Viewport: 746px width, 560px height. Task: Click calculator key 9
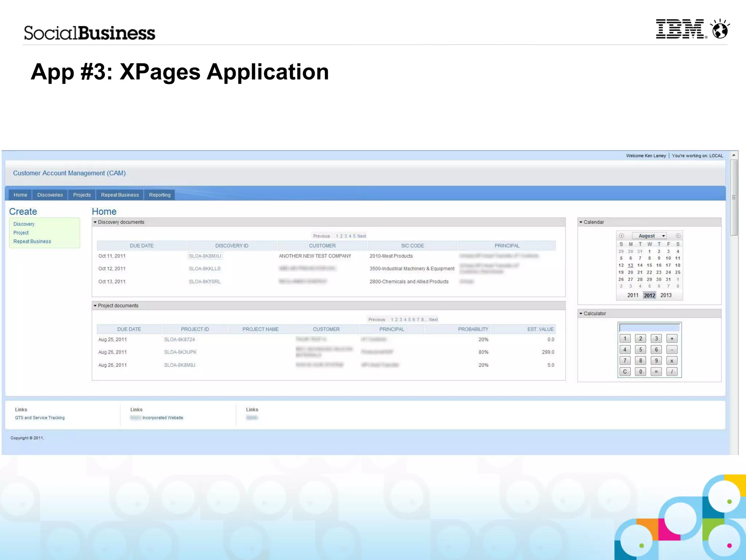tap(656, 361)
